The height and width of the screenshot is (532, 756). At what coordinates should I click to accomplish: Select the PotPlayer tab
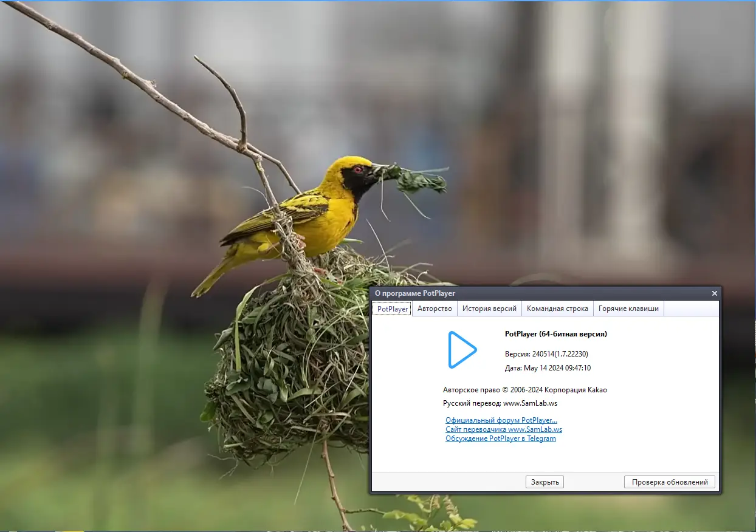tap(391, 308)
